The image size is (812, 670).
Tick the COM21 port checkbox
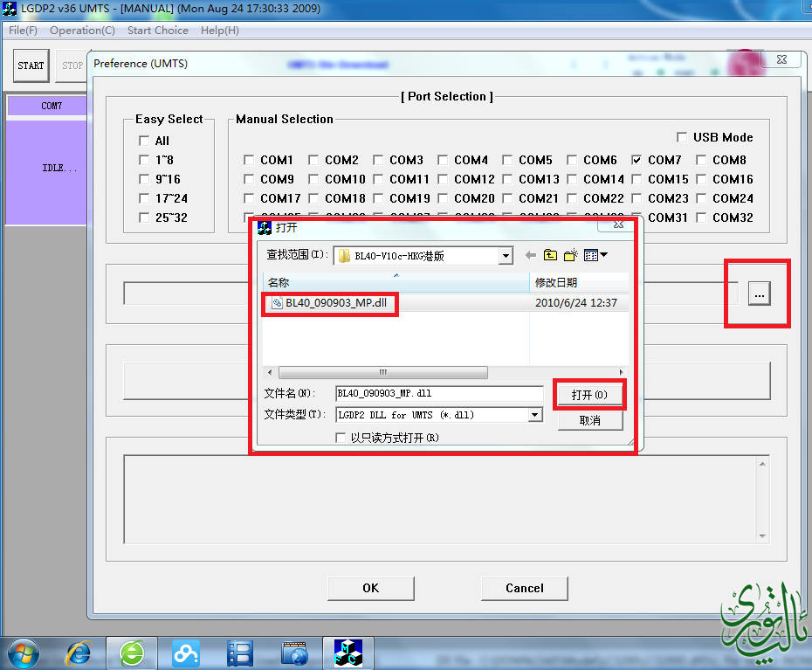[507, 198]
